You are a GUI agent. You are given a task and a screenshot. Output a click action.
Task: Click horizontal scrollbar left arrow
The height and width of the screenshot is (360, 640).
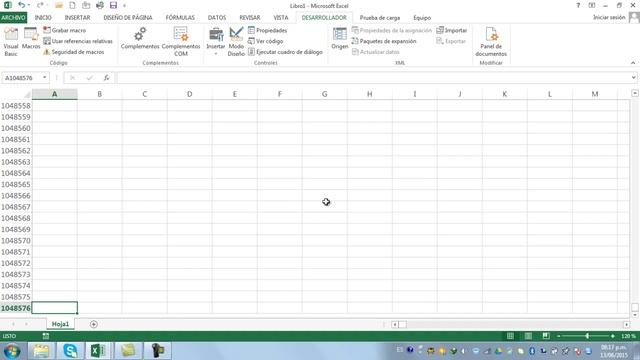click(395, 324)
